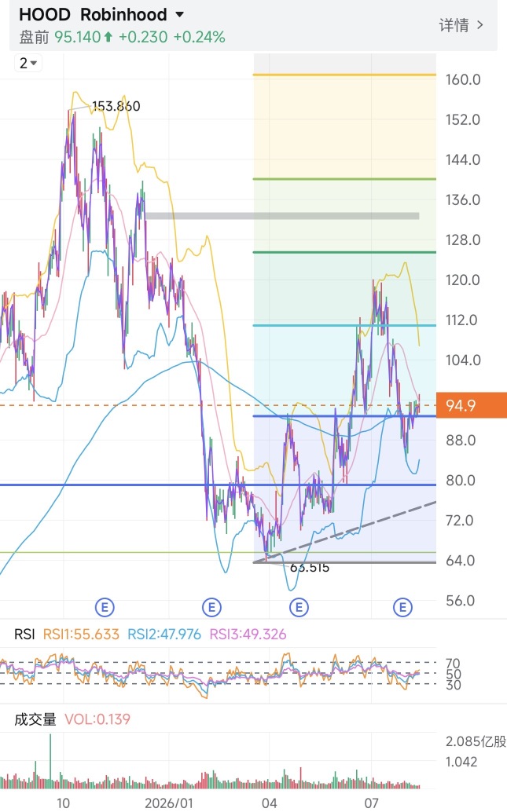Click the 120.0 price axis label
This screenshot has height=812, width=507.
click(x=463, y=280)
